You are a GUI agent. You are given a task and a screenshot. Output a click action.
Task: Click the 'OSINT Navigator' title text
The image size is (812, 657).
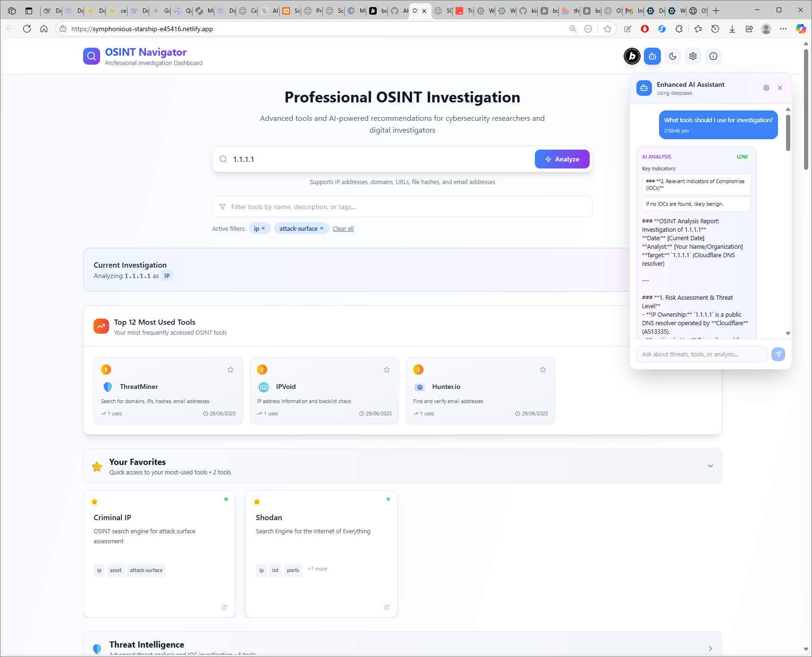[x=146, y=52]
